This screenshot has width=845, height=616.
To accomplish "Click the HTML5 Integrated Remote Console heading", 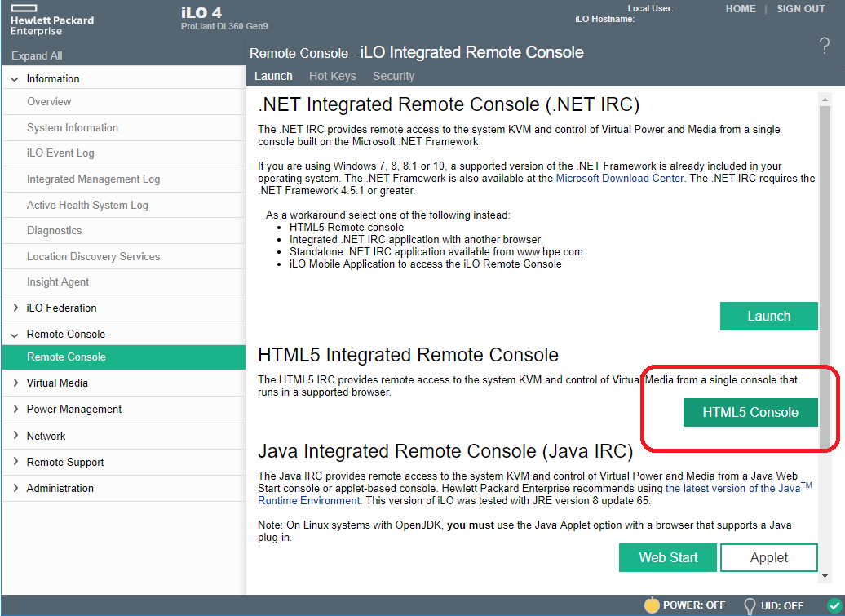I will (408, 355).
